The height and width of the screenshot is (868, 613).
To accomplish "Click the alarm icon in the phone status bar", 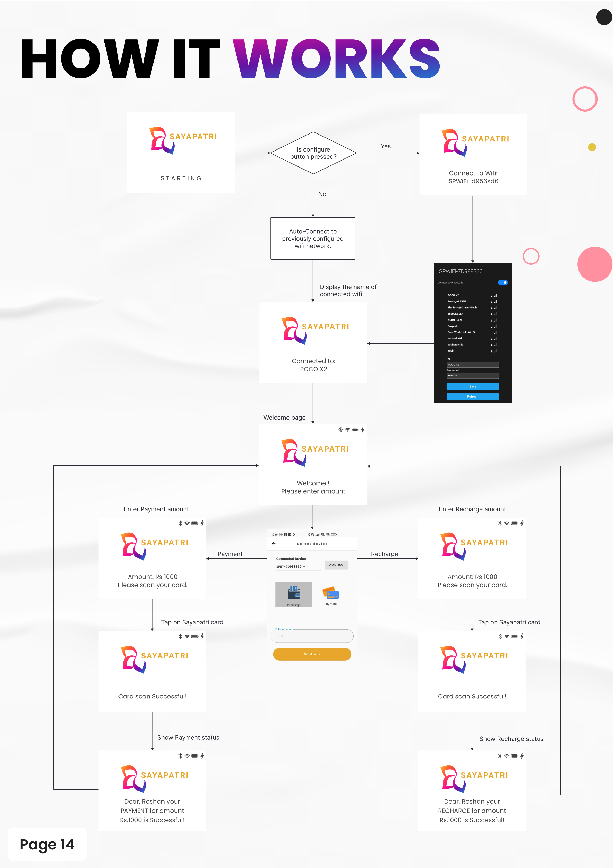I will [312, 535].
